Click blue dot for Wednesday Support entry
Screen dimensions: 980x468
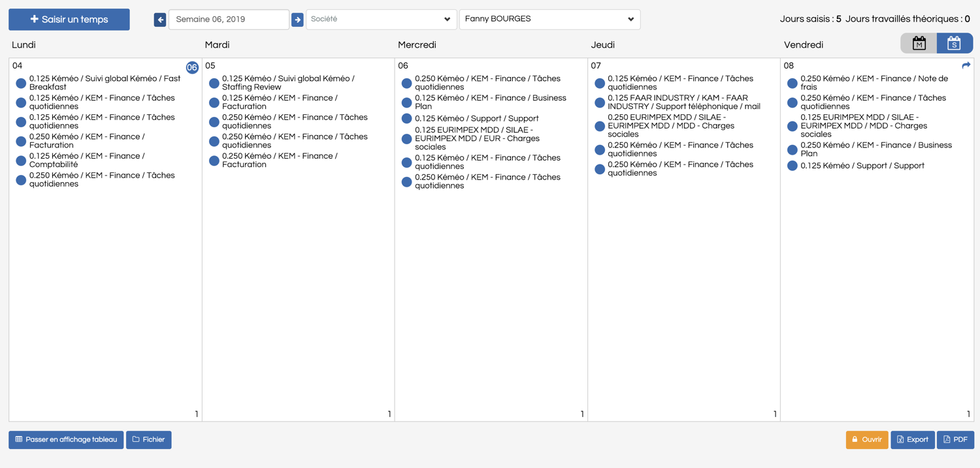point(406,118)
